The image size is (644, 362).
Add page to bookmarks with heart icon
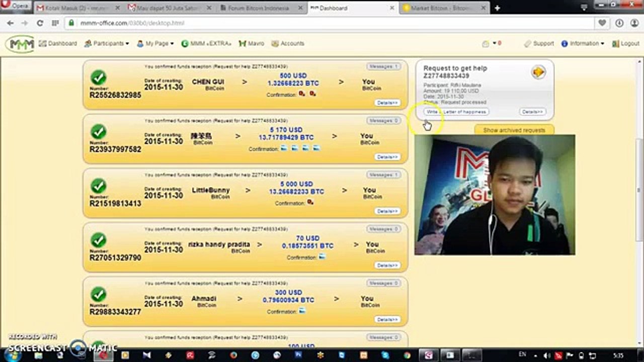[602, 23]
